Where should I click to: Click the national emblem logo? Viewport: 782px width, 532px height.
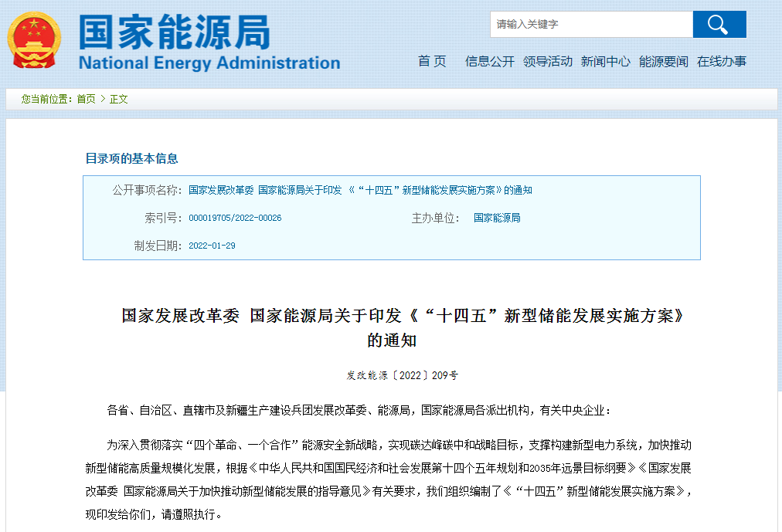pos(33,40)
